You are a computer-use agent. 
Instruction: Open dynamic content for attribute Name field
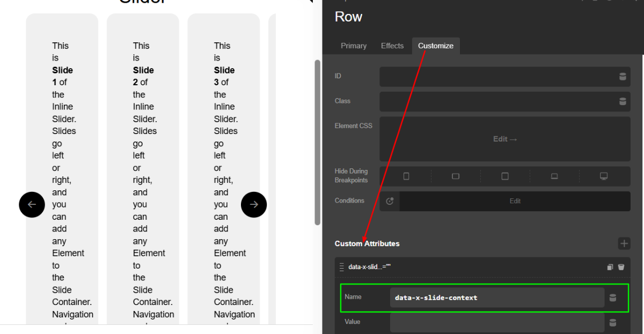(613, 298)
